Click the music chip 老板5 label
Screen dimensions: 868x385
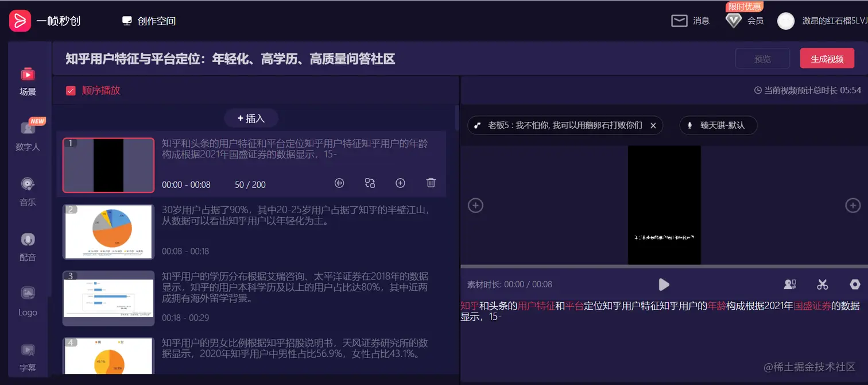point(565,125)
